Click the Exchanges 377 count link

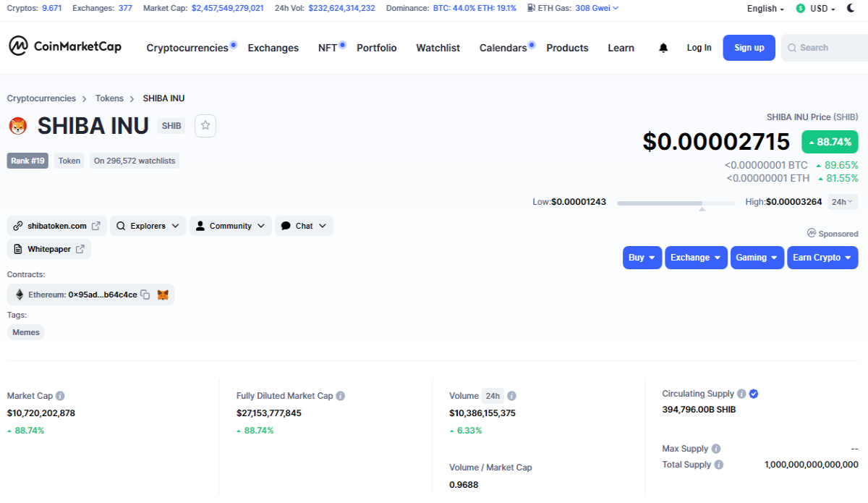click(125, 8)
